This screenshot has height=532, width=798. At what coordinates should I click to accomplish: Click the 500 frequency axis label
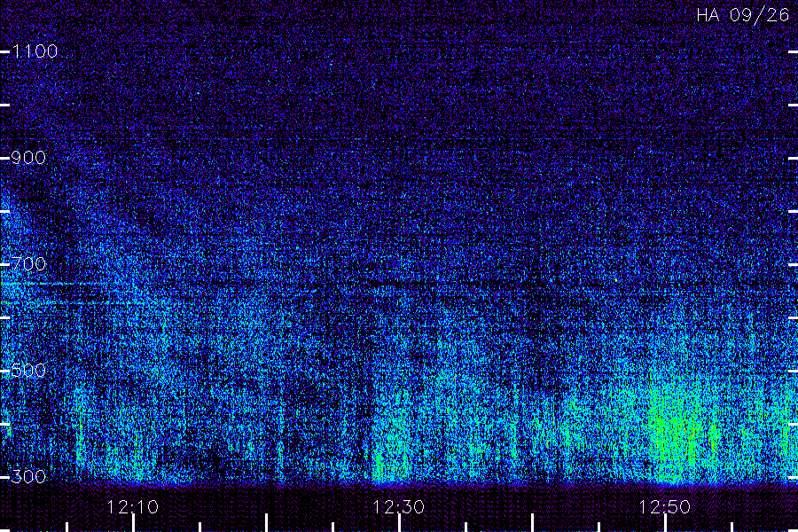tap(28, 370)
